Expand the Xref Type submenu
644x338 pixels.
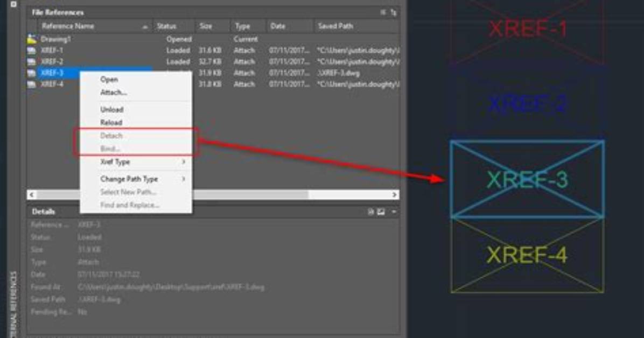click(x=184, y=162)
